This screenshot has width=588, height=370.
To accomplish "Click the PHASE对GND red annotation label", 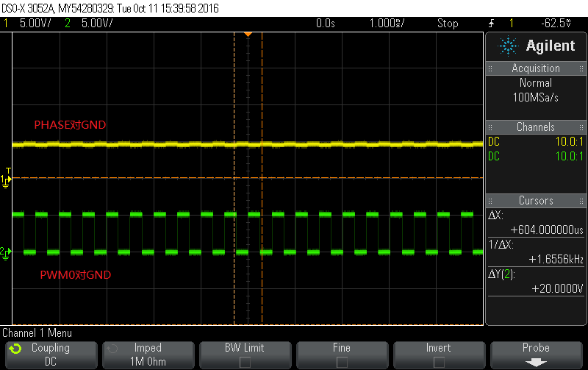I will pyautogui.click(x=70, y=125).
